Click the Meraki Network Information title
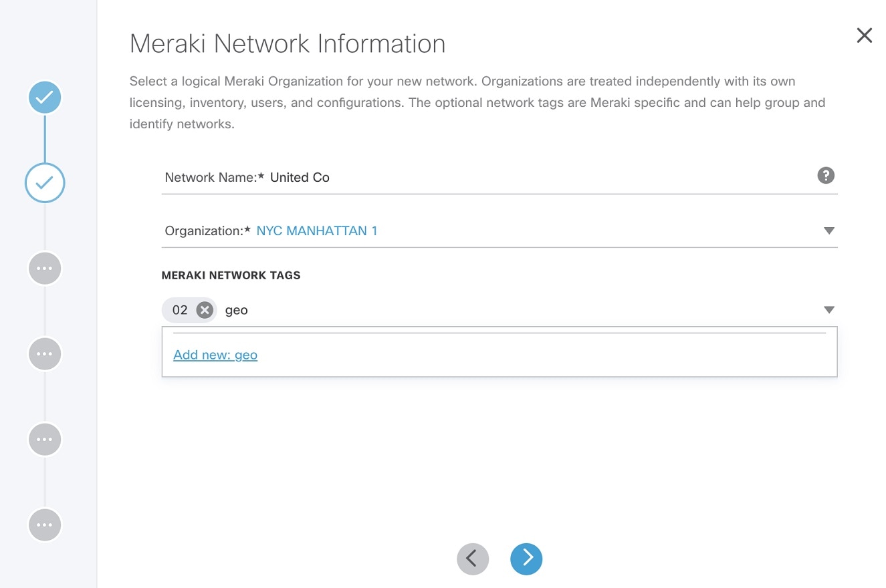 288,43
